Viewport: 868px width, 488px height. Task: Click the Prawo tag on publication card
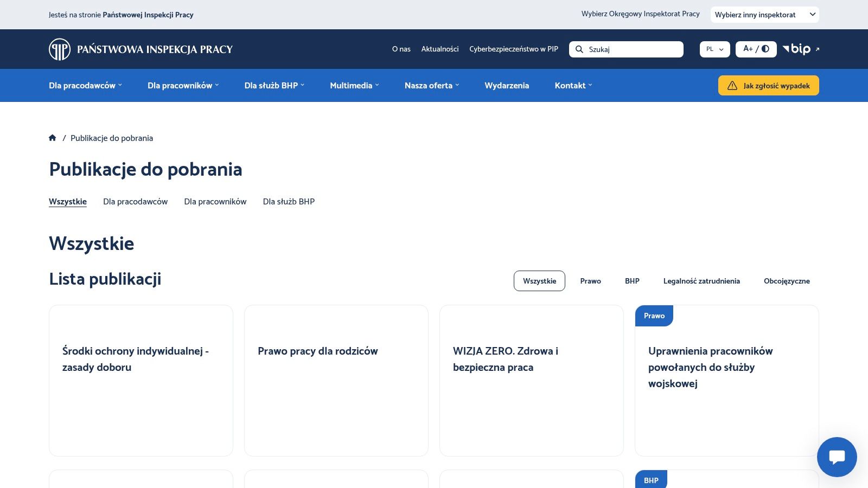coord(654,316)
